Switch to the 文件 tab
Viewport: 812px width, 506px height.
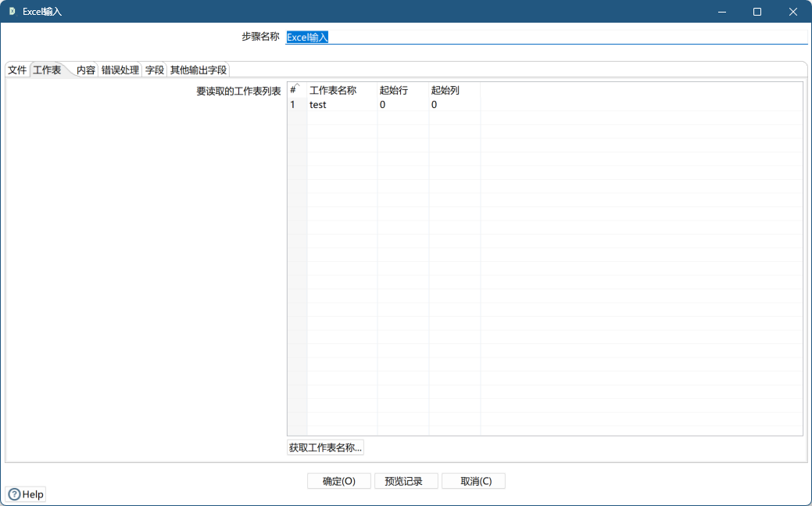[x=16, y=69]
